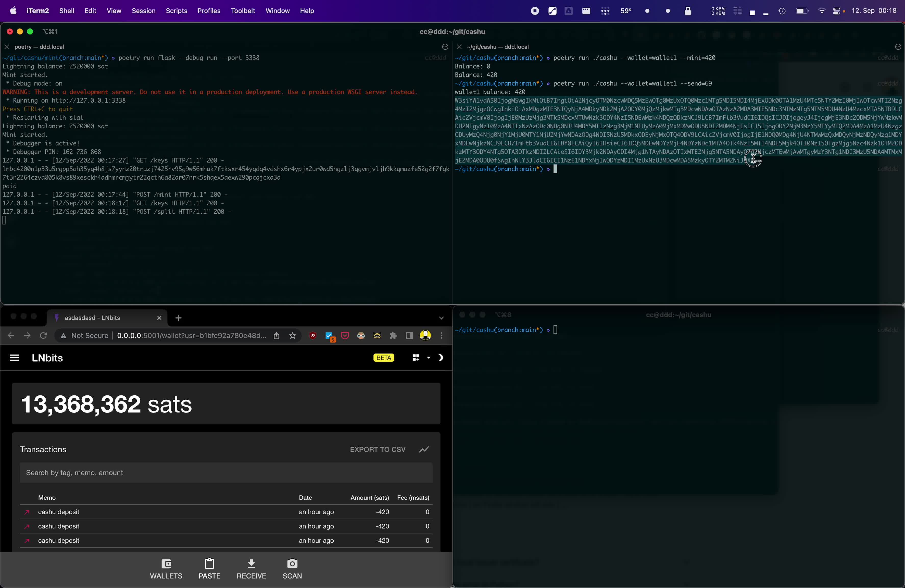Open the tab list dropdown arrow
Image resolution: width=905 pixels, height=588 pixels.
441,318
